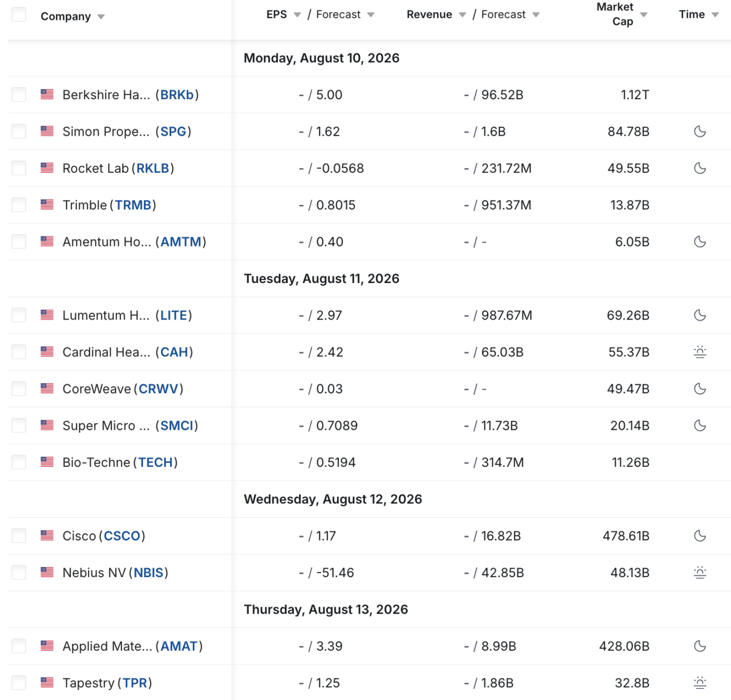The width and height of the screenshot is (731, 700).
Task: Click the after-hours moon icon for Simon Property
Action: coord(700,131)
